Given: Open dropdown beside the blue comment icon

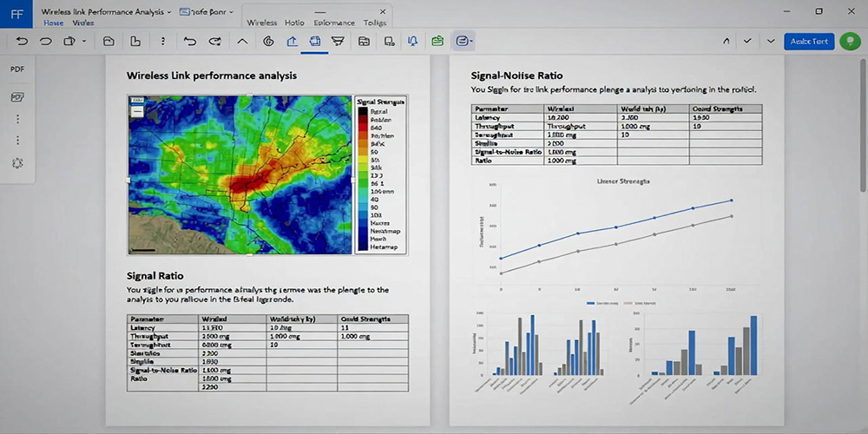Looking at the screenshot, I should click(x=472, y=41).
